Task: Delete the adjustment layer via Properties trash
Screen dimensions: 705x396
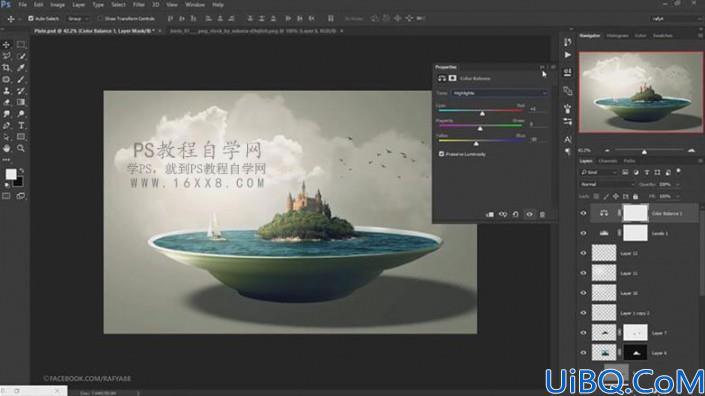Action: [542, 215]
